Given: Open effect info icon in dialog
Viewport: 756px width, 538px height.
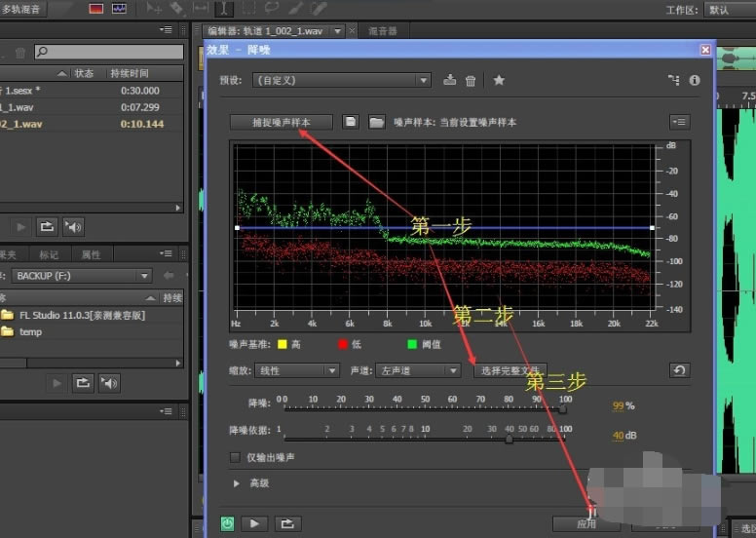Looking at the screenshot, I should pos(695,81).
